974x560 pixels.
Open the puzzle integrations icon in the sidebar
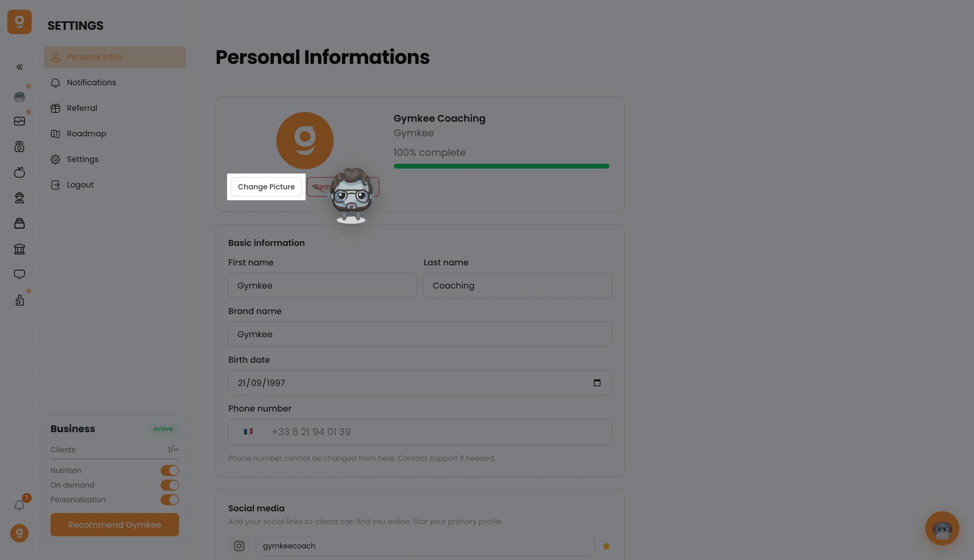(x=19, y=300)
